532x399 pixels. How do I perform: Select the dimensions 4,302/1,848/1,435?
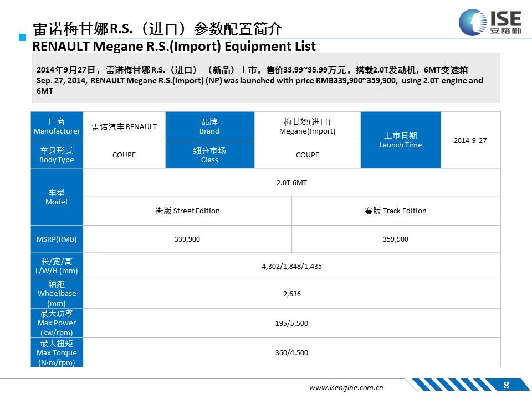point(292,267)
